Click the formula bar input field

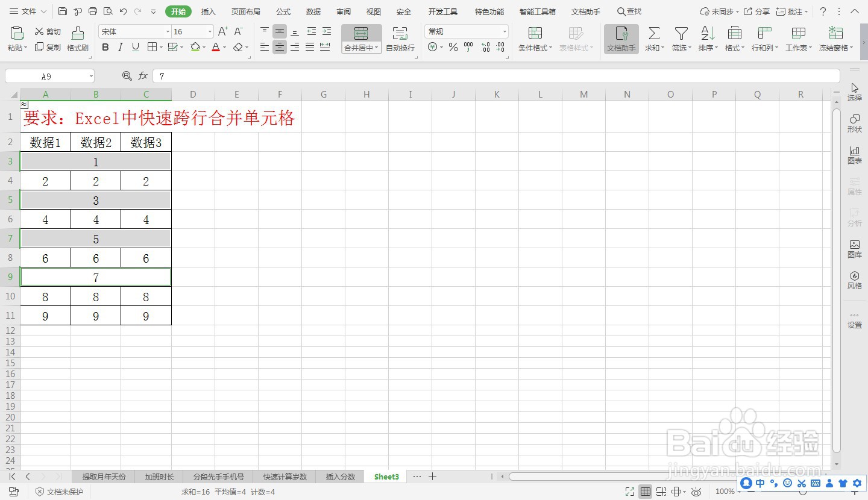(x=496, y=76)
